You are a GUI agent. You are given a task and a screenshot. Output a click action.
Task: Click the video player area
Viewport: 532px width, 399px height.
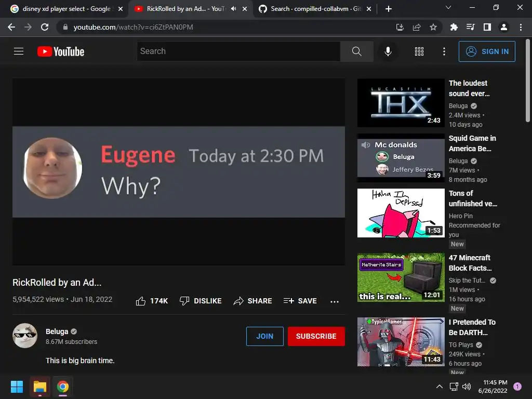[x=179, y=171]
